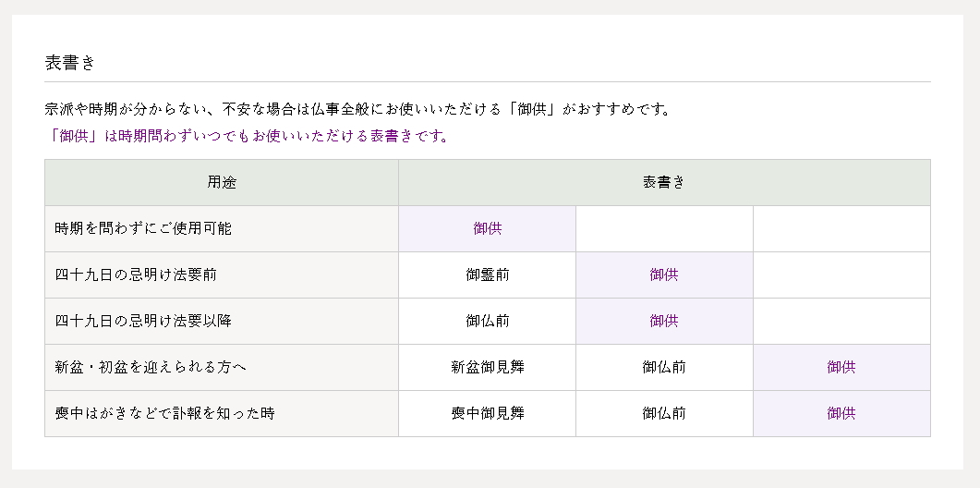Click the 表書き section heading
Viewport: 980px width, 488px height.
[x=70, y=63]
